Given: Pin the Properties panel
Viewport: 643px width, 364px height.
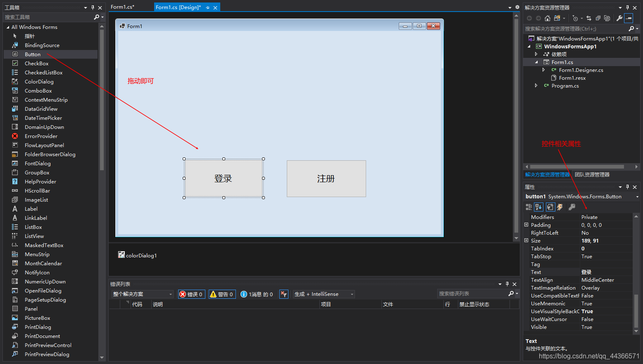Looking at the screenshot, I should click(627, 187).
